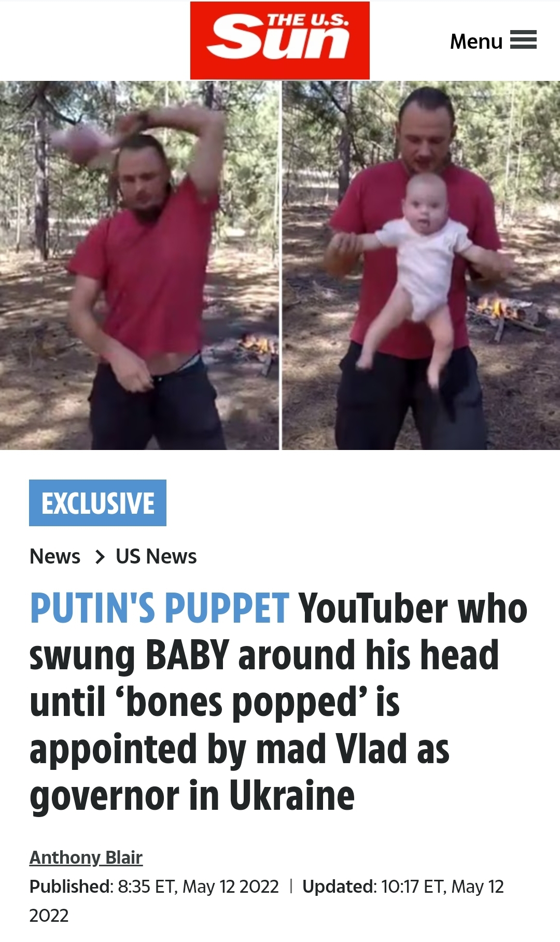Click the breadcrumb chevron arrow
Viewport: 560px width, 942px height.
coord(100,557)
